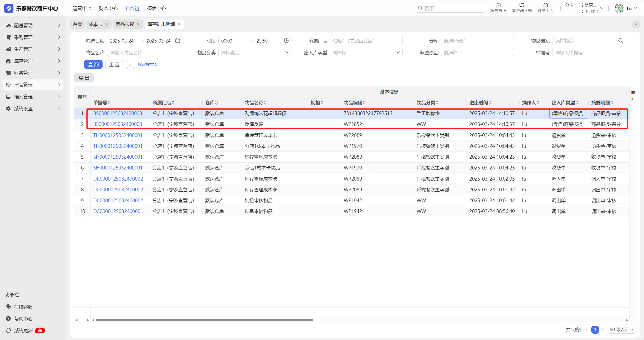The height and width of the screenshot is (340, 644).
Task: Click the clock icon in the 时段 field
Action: 286,41
